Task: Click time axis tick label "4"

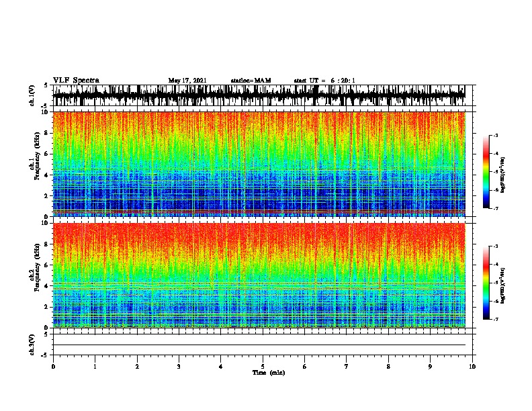Action: [221, 366]
